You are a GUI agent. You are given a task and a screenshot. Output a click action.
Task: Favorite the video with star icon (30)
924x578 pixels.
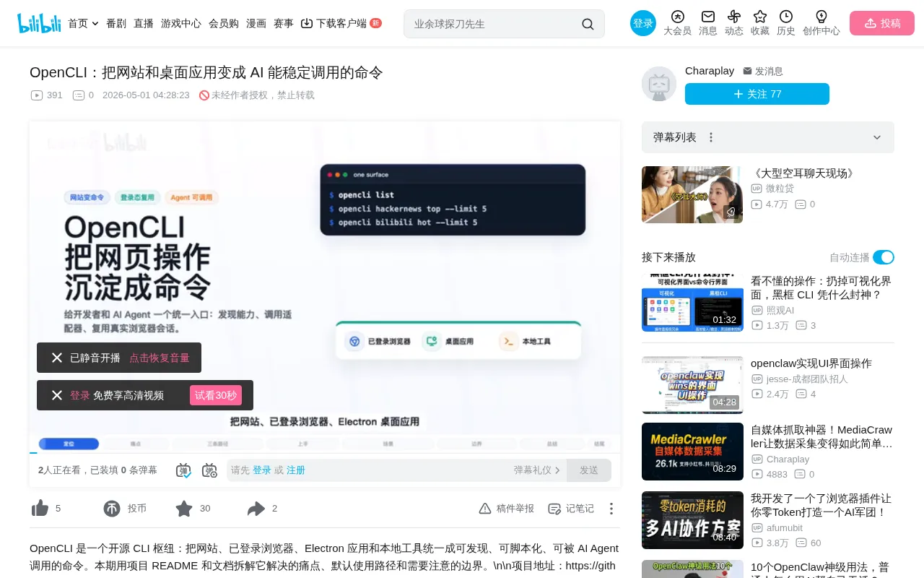(184, 509)
